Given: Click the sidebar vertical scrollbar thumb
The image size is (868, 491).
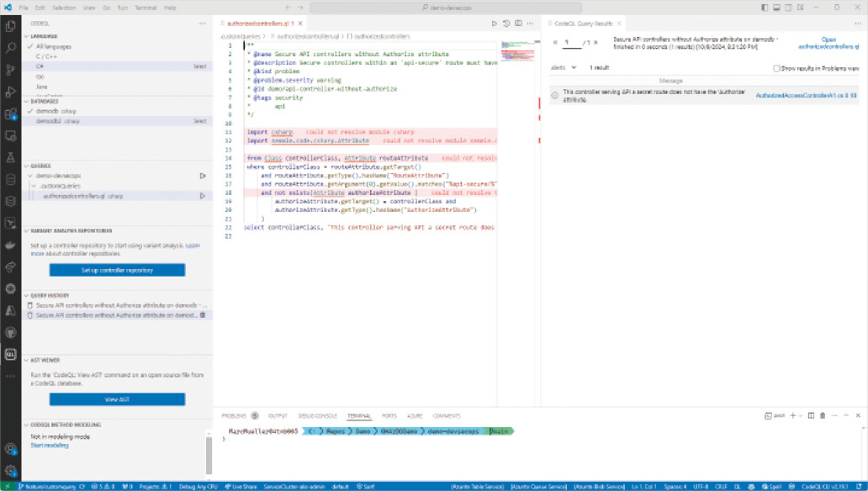Looking at the screenshot, I should [x=209, y=455].
